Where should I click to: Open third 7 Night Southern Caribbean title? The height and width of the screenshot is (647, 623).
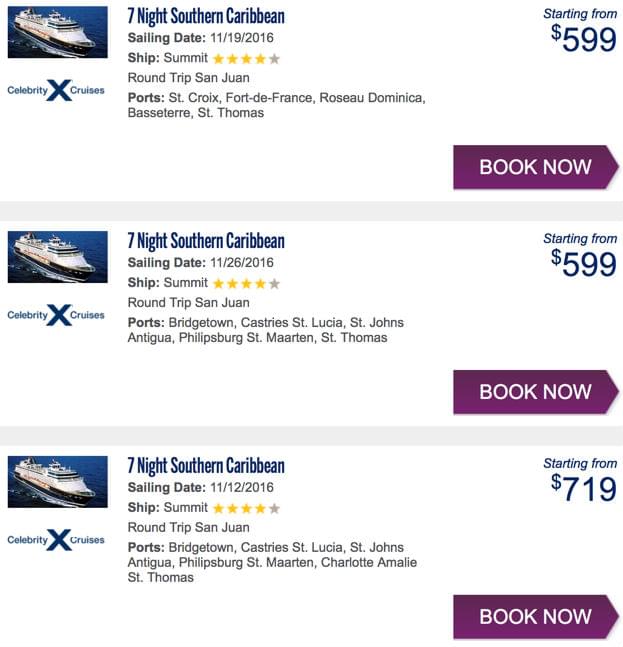[206, 466]
